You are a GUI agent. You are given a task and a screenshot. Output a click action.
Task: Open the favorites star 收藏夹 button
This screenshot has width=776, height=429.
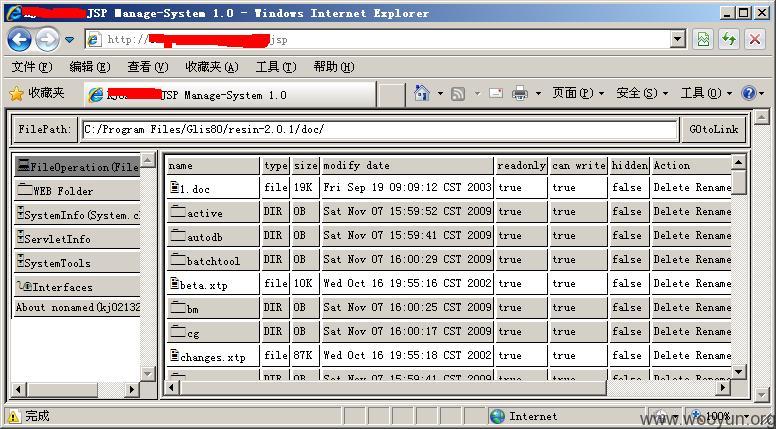37,94
